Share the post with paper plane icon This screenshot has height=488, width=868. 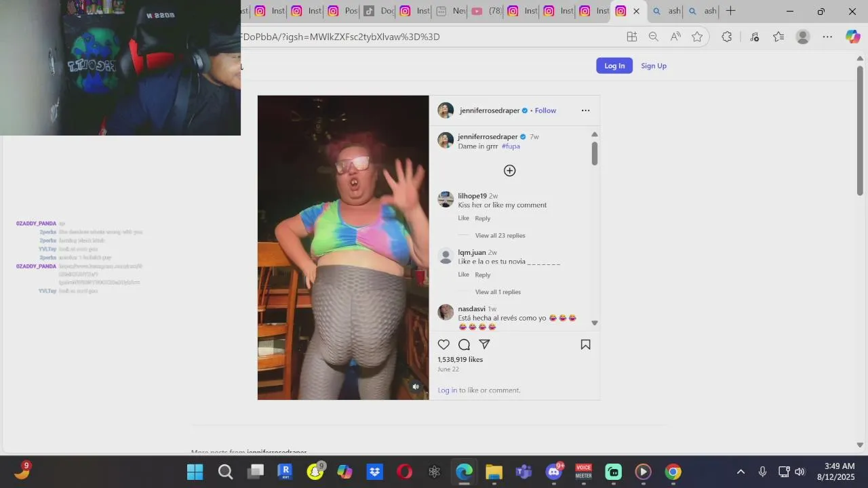click(484, 344)
